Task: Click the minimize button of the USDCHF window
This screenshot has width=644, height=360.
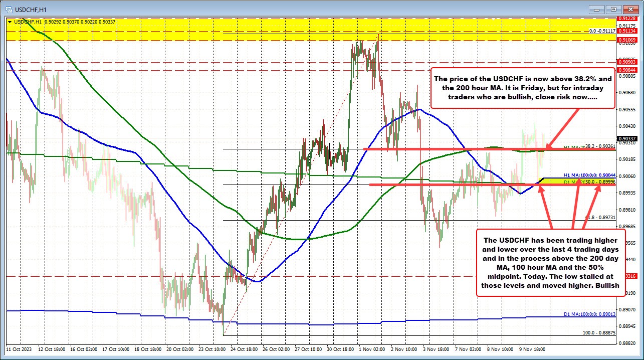Action: [x=596, y=9]
